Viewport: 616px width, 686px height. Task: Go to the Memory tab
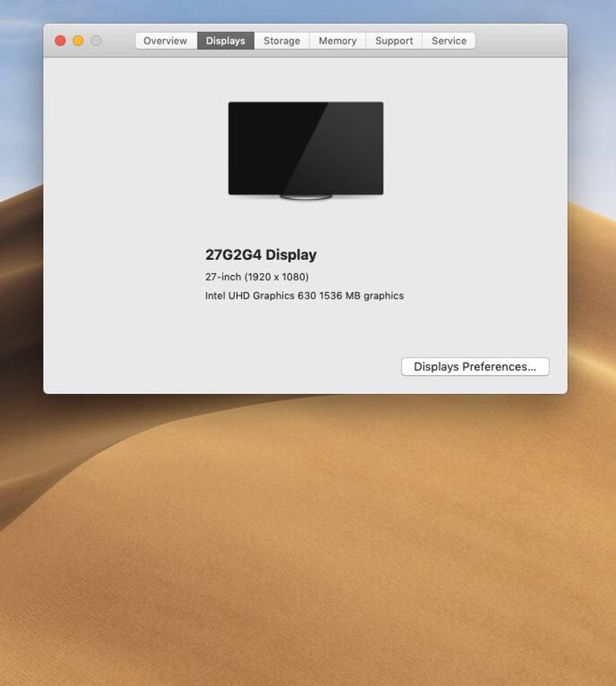tap(338, 40)
